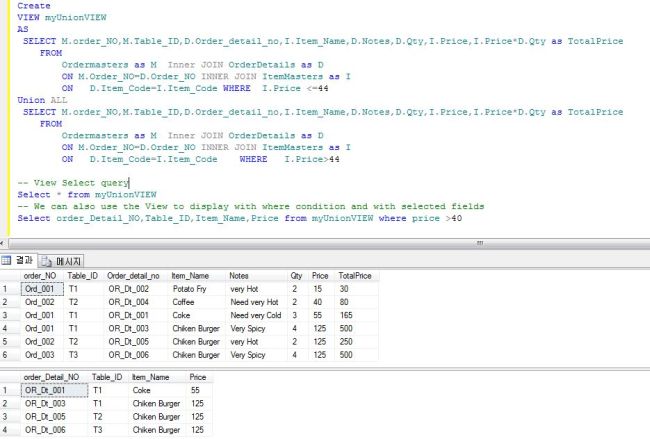Screen dimensions: 650x439
Task: Click the 'I.Price>44' condition in the editor
Action: coord(312,159)
